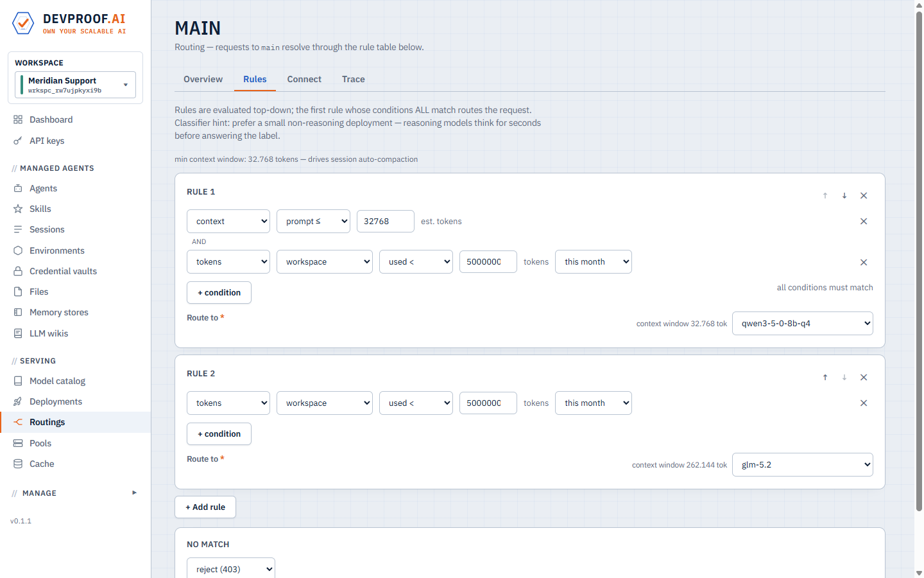Delete Rule 1 with X icon

click(864, 196)
